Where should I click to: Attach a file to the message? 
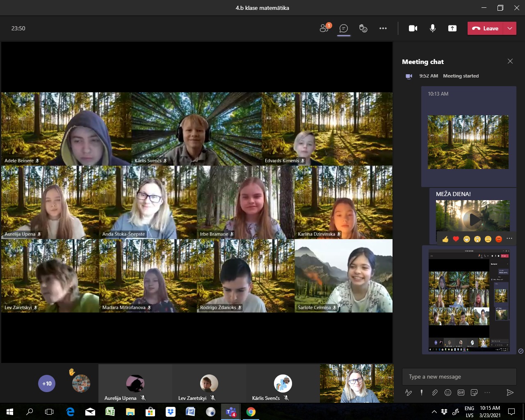[435, 393]
